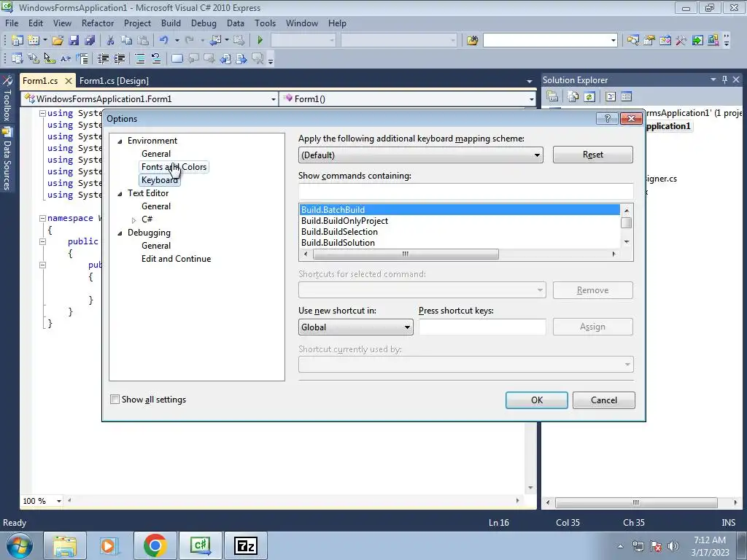Open the Tools menu

[265, 23]
